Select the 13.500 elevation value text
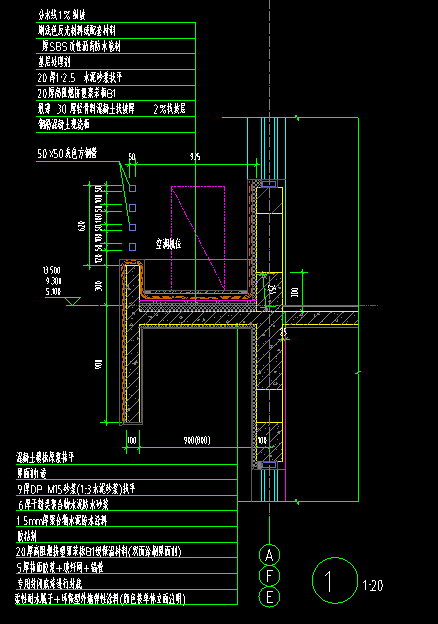This screenshot has width=438, height=624. [52, 271]
